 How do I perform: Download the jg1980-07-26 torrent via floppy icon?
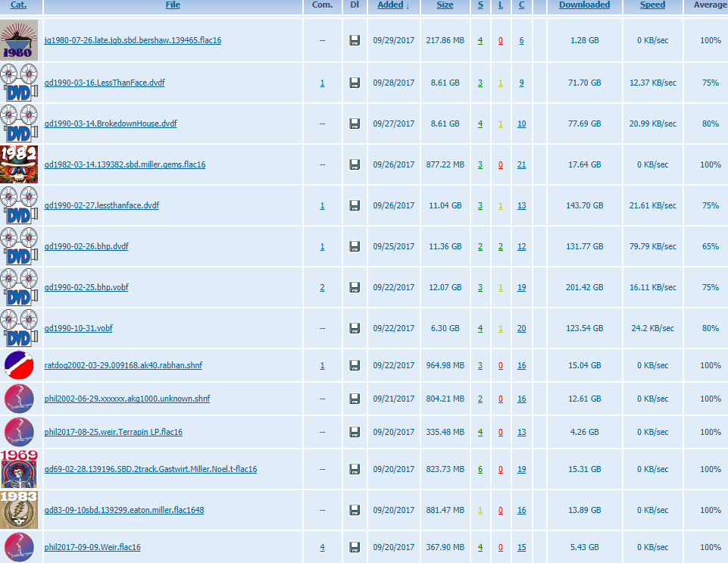click(x=355, y=40)
